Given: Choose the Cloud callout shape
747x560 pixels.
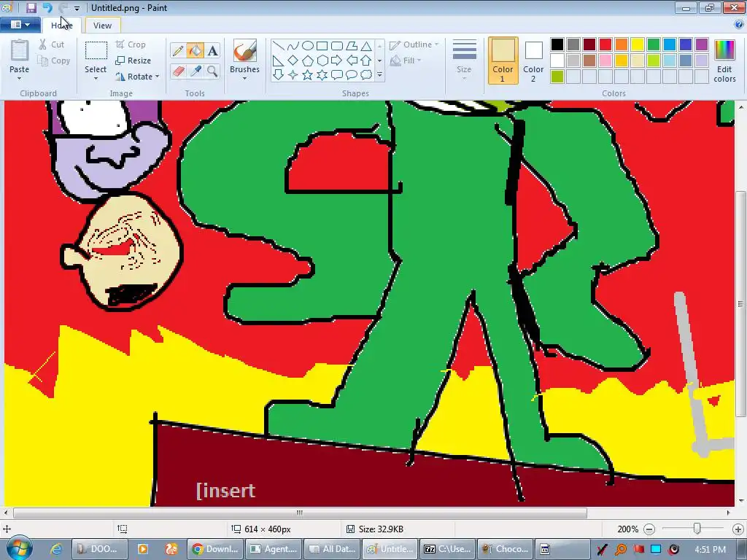Looking at the screenshot, I should [x=366, y=75].
